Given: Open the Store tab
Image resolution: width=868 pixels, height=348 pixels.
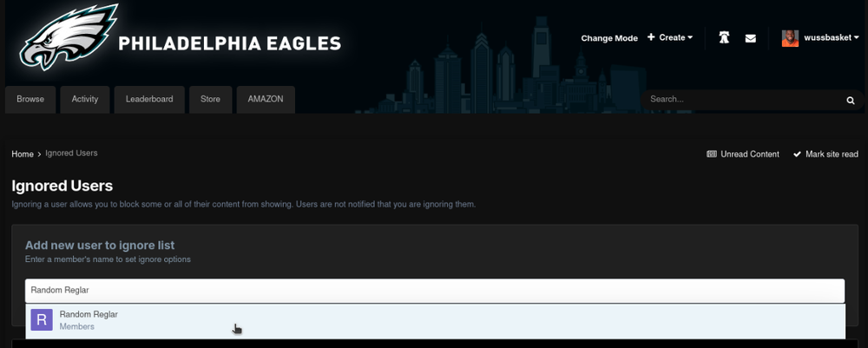Looking at the screenshot, I should click(210, 100).
